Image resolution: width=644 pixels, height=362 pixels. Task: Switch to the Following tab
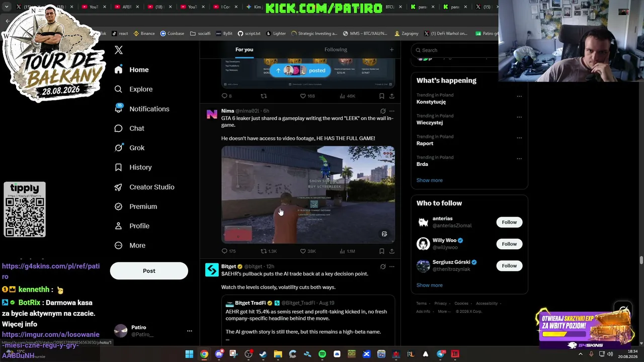336,50
